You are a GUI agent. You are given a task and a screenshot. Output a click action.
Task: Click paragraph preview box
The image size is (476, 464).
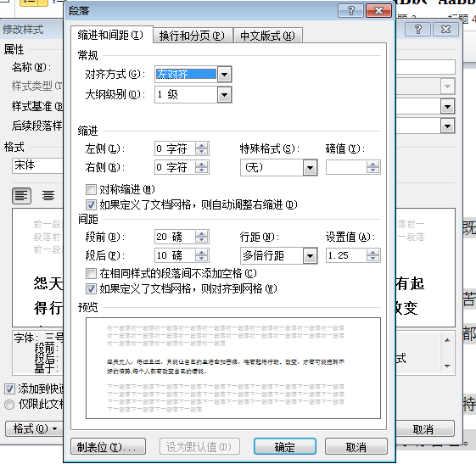(x=233, y=368)
